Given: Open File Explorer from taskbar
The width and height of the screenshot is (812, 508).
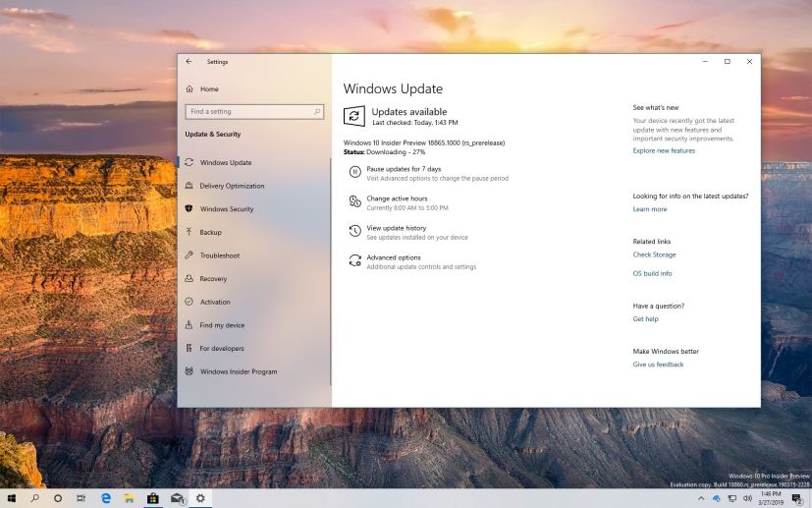Looking at the screenshot, I should click(129, 499).
